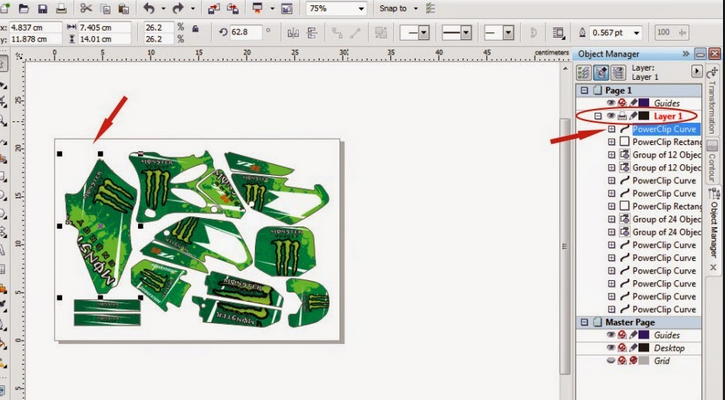Click the canvas vertical scrollbar up arrow
Viewport: 725px width, 400px height.
(x=565, y=68)
